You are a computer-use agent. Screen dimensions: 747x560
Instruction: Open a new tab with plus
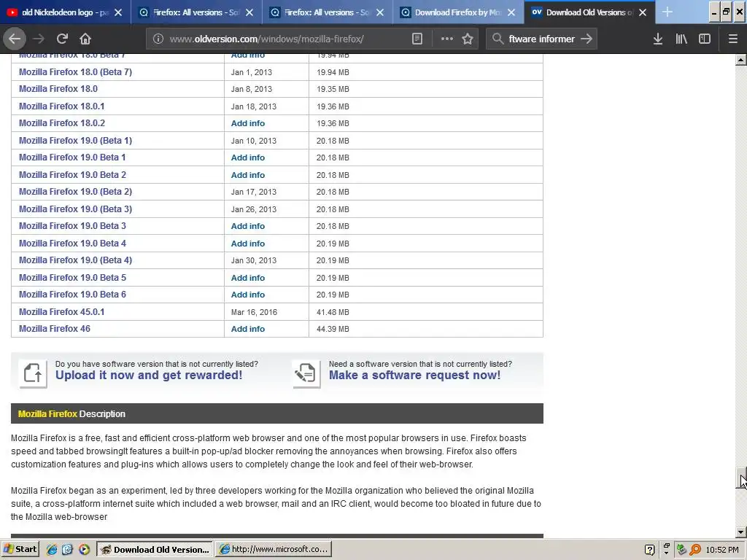(667, 12)
